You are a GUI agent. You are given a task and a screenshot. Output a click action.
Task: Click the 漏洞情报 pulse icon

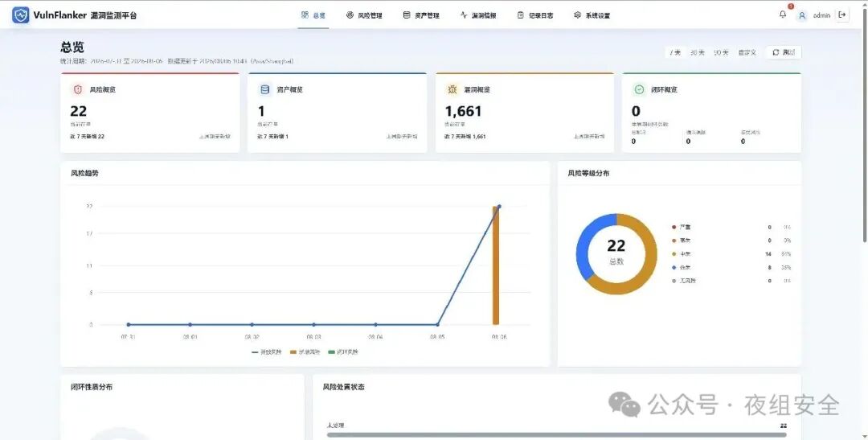pos(464,15)
